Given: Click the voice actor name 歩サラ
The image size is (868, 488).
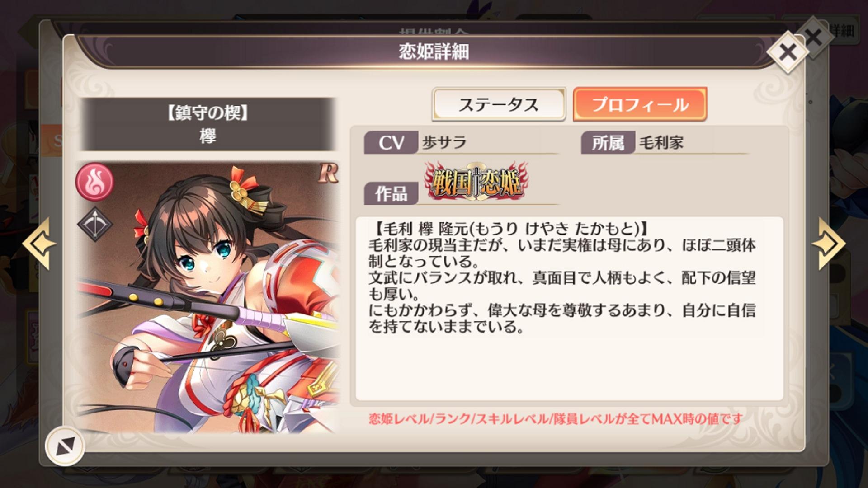Looking at the screenshot, I should [444, 143].
